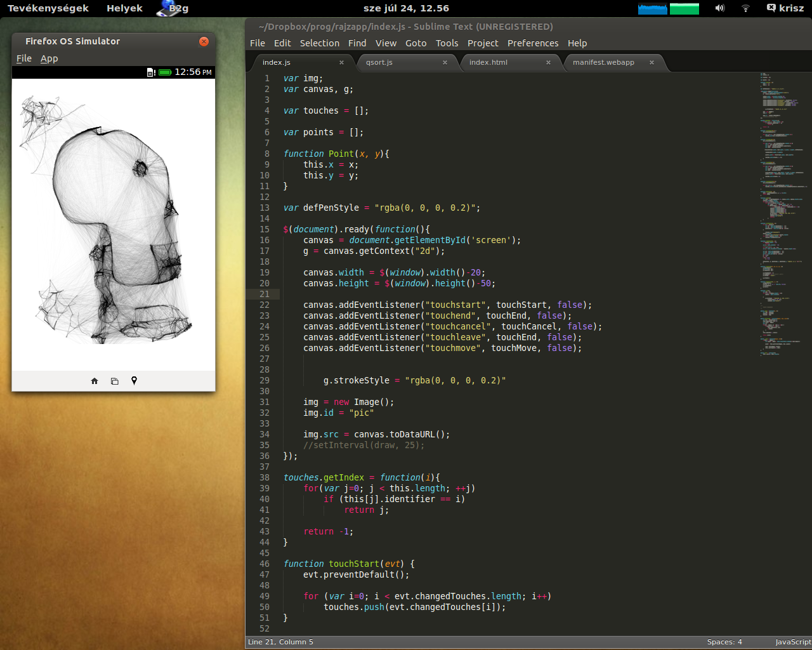
Task: Click the blue system monitor graph
Action: point(652,8)
